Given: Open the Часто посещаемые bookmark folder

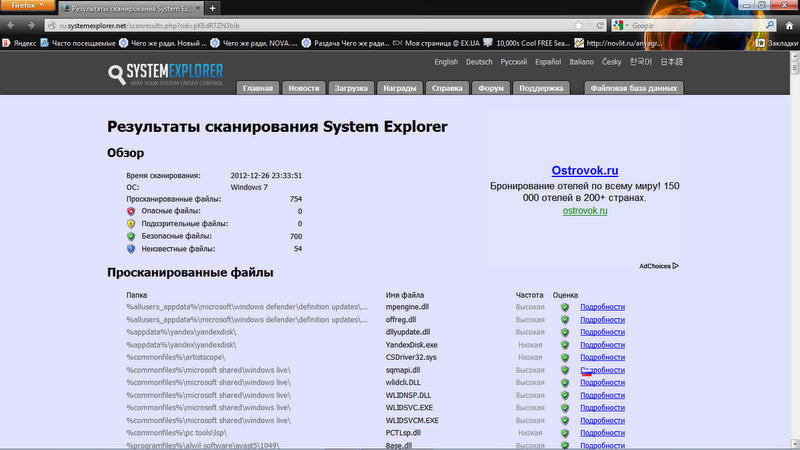Looking at the screenshot, I should click(x=78, y=43).
